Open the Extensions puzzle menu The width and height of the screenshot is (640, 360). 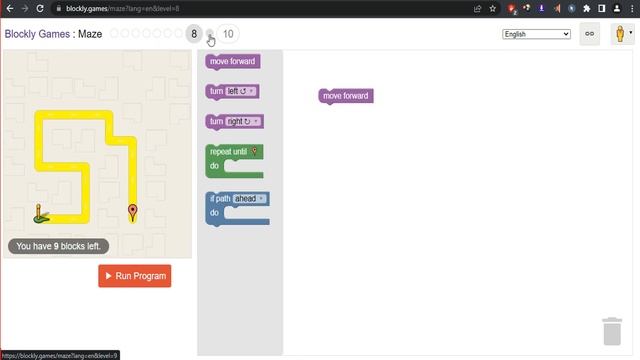(587, 9)
